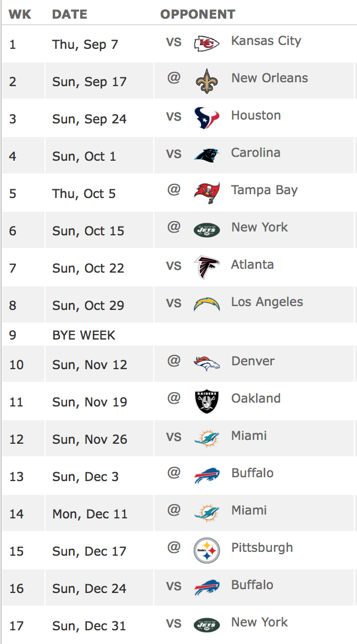Click the OPPONENT column header
The width and height of the screenshot is (357, 644).
click(198, 15)
